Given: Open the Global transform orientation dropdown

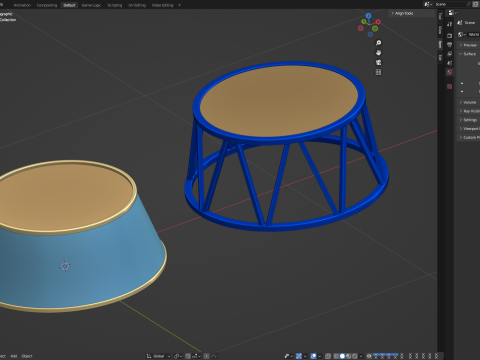Looking at the screenshot, I should coord(158,356).
